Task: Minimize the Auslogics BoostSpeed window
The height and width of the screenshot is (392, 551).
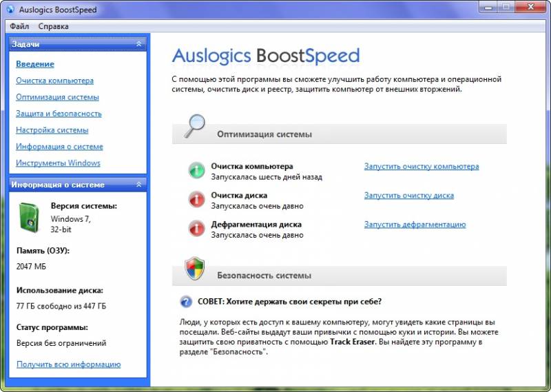Action: pos(488,7)
